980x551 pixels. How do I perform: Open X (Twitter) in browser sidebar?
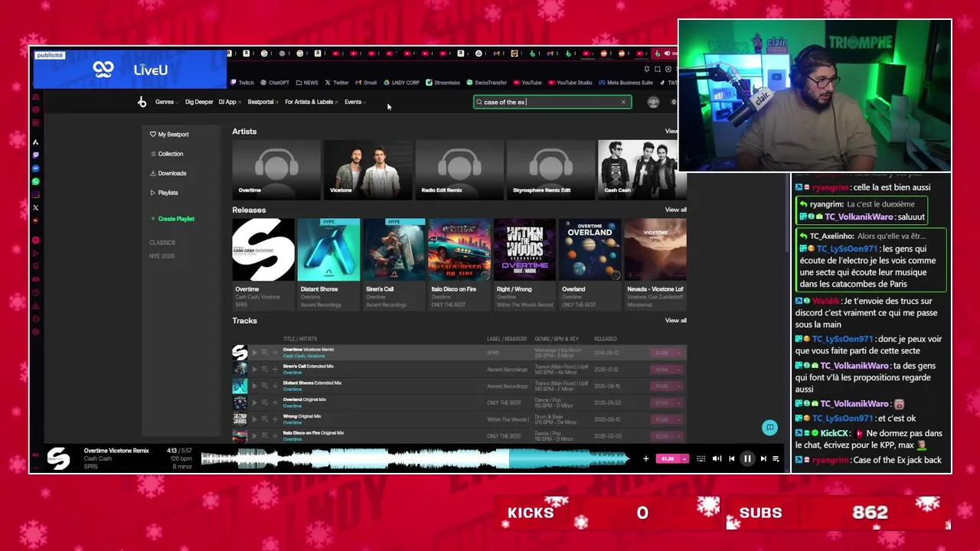coord(35,207)
